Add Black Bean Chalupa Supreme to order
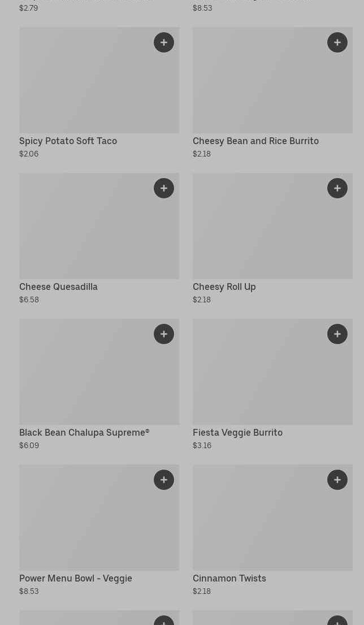364x625 pixels. 164,334
